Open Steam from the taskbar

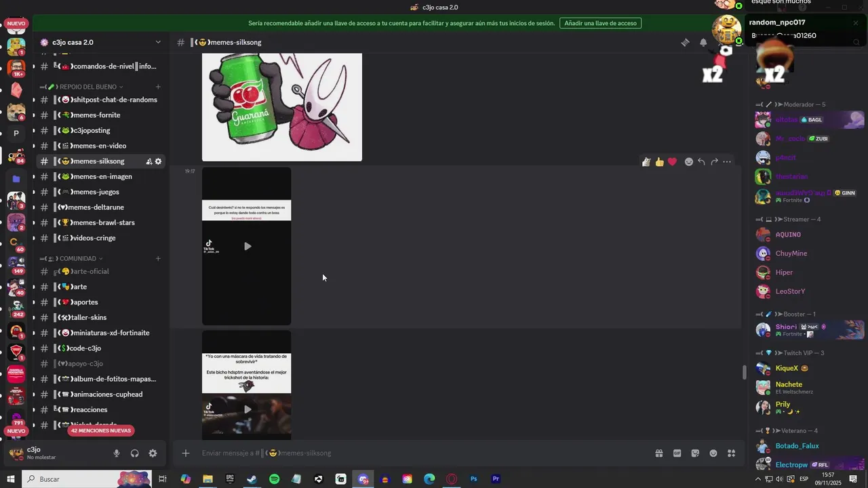(252, 479)
